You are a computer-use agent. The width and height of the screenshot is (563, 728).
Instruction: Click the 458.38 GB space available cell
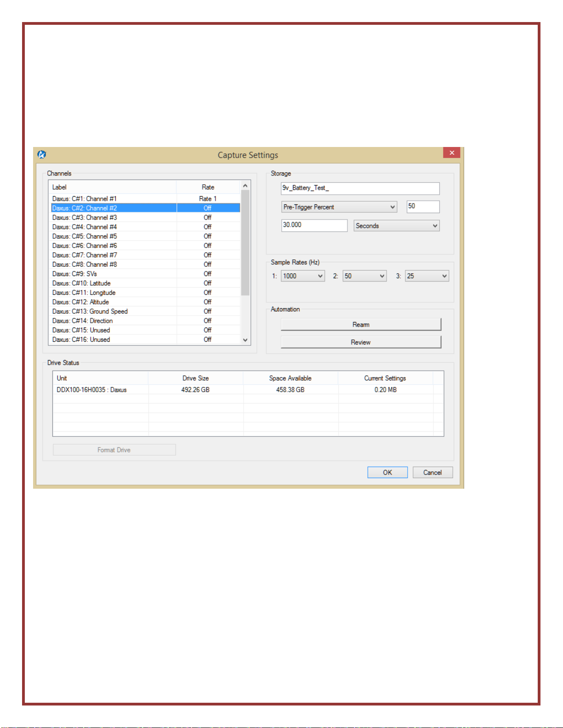pyautogui.click(x=290, y=389)
